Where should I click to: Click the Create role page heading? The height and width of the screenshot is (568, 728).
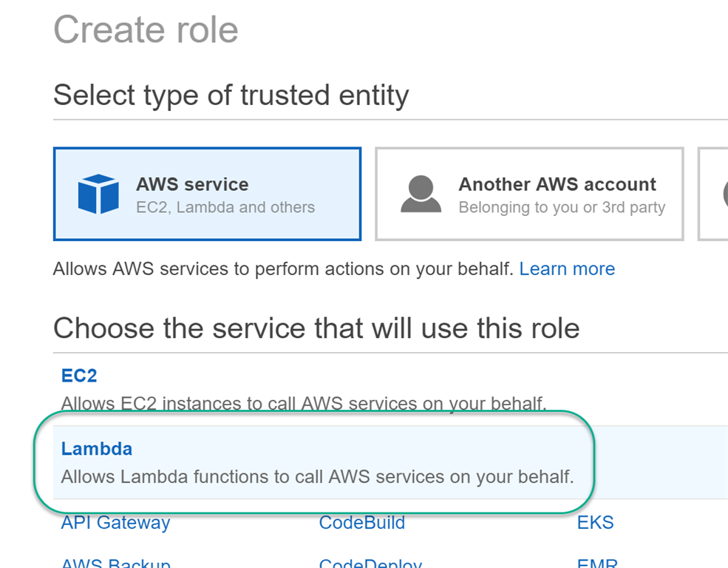click(146, 30)
